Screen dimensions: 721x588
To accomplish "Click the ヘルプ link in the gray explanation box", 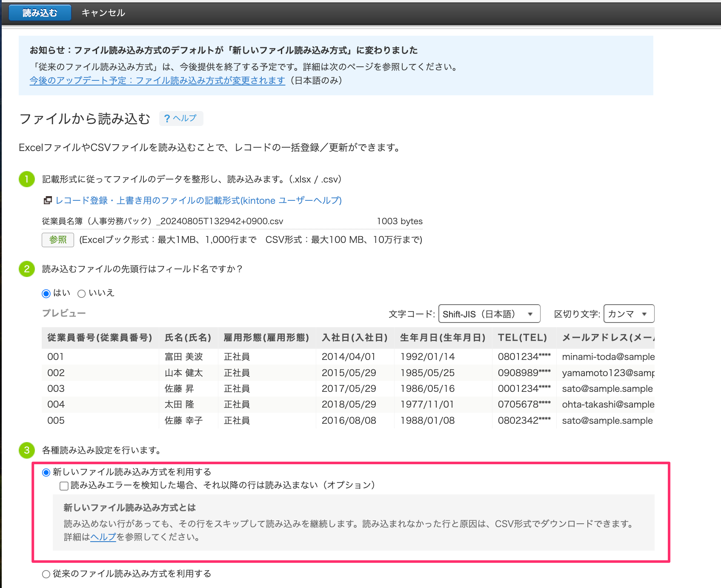I will pyautogui.click(x=102, y=537).
